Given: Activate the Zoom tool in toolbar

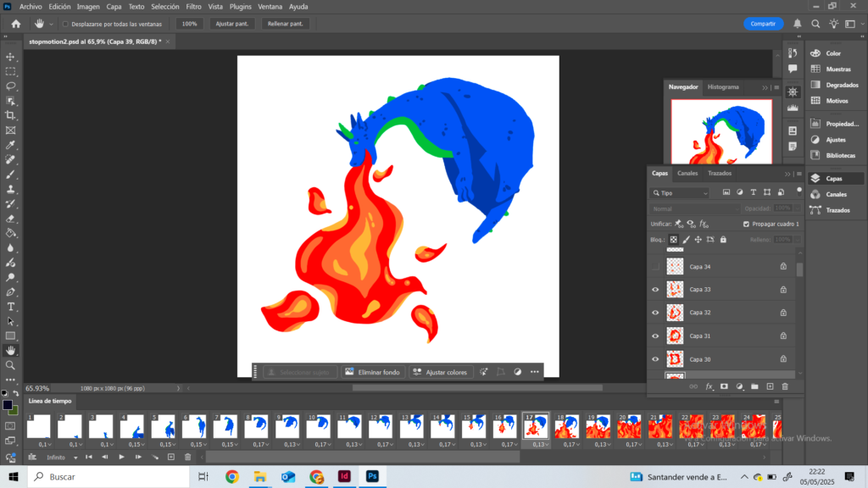Looking at the screenshot, I should click(x=11, y=365).
